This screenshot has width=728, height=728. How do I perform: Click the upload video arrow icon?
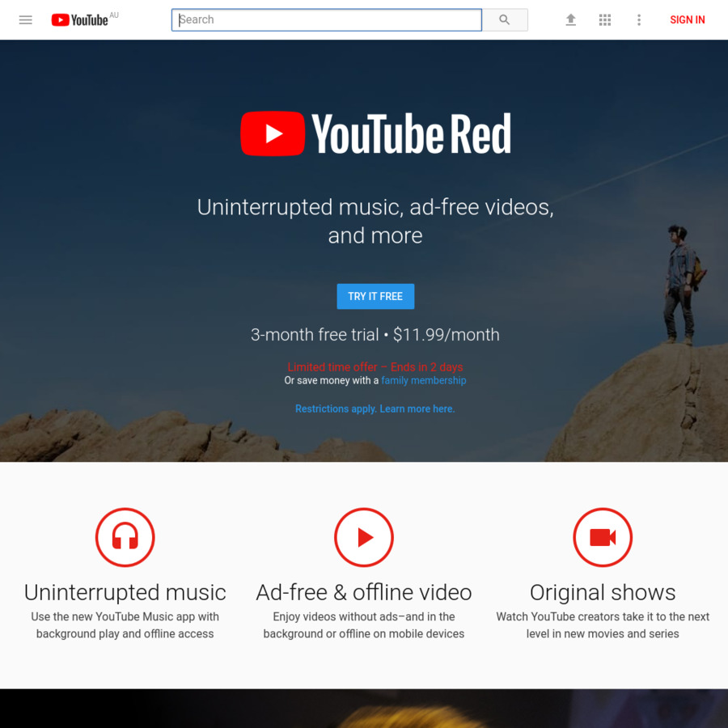pos(570,20)
